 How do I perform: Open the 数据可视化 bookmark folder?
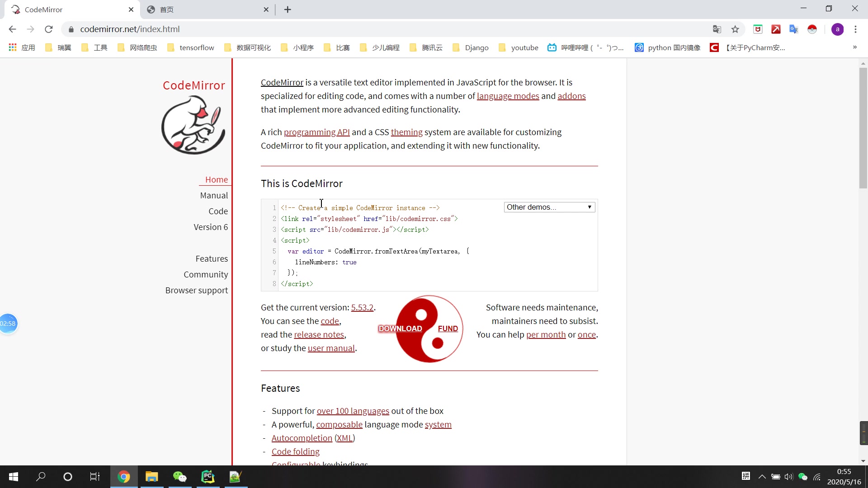pyautogui.click(x=247, y=47)
